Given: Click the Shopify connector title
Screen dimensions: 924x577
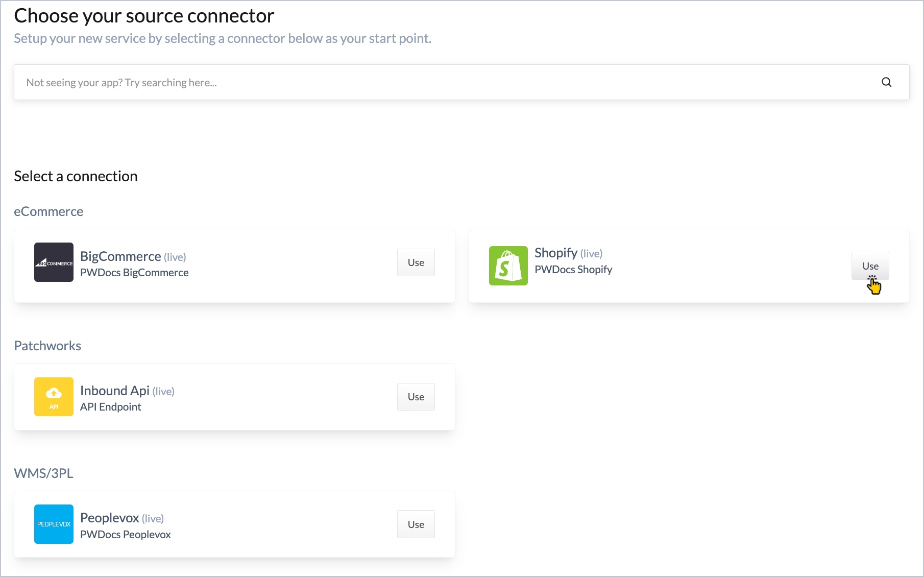Looking at the screenshot, I should pyautogui.click(x=555, y=253).
